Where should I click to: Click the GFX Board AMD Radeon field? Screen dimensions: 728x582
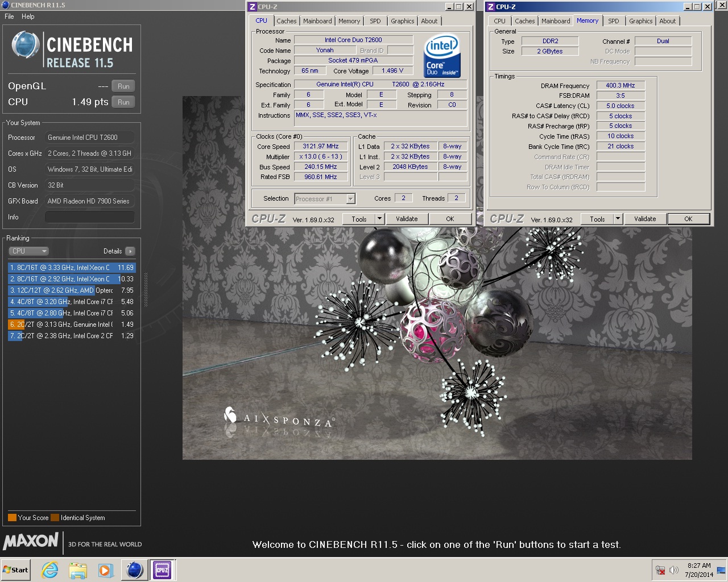(90, 201)
